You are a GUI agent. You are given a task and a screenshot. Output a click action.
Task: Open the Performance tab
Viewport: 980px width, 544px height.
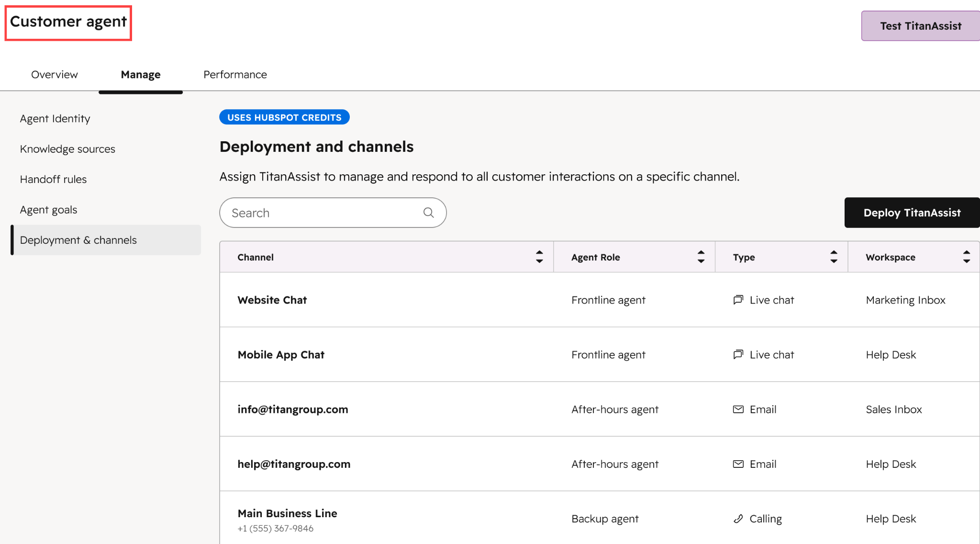coord(235,75)
